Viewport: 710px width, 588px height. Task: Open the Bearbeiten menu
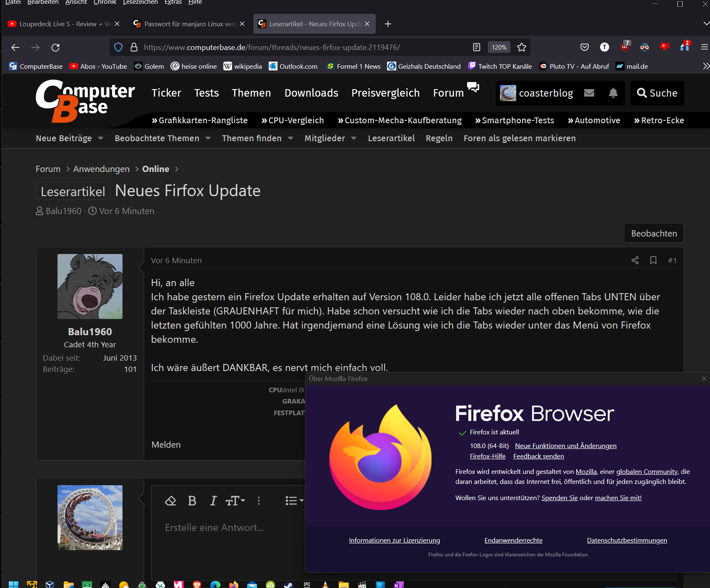pyautogui.click(x=43, y=2)
